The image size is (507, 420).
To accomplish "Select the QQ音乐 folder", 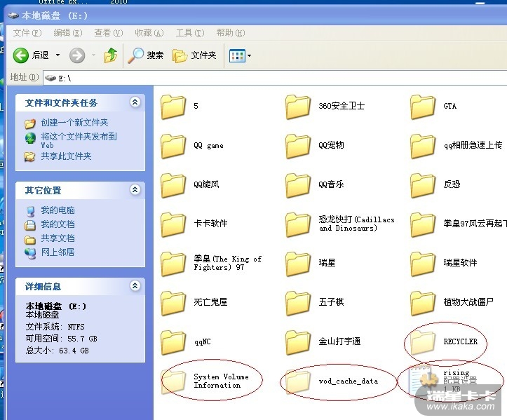I will (x=315, y=185).
